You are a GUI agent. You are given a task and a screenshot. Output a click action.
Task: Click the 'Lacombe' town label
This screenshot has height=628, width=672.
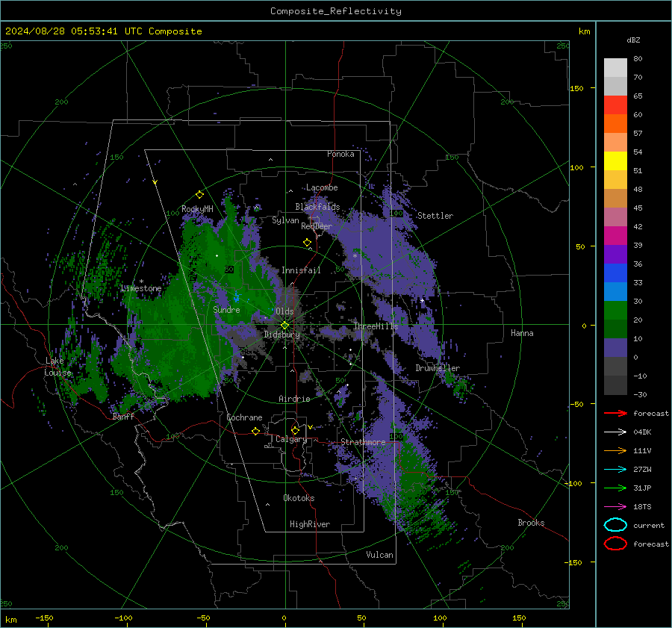(322, 187)
